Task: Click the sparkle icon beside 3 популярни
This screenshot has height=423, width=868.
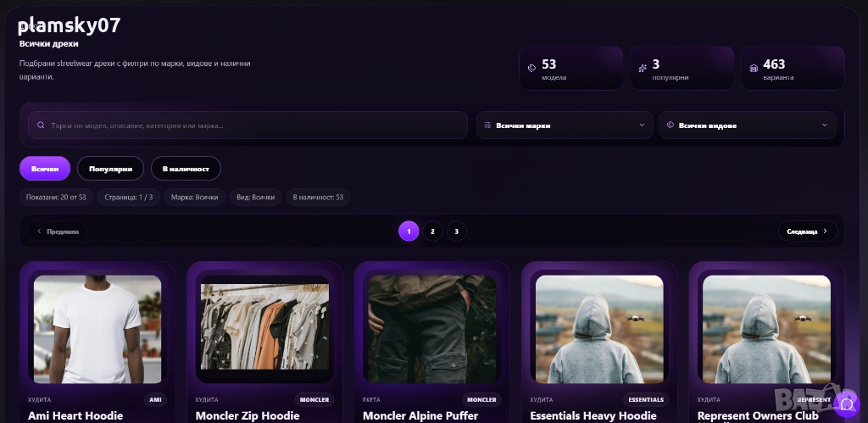Action: coord(643,68)
